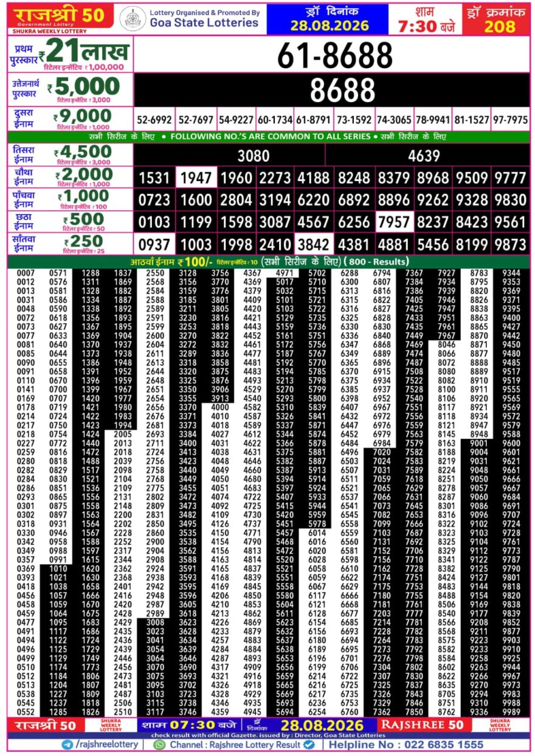Select highlighted sixth prize number 7957

[394, 222]
